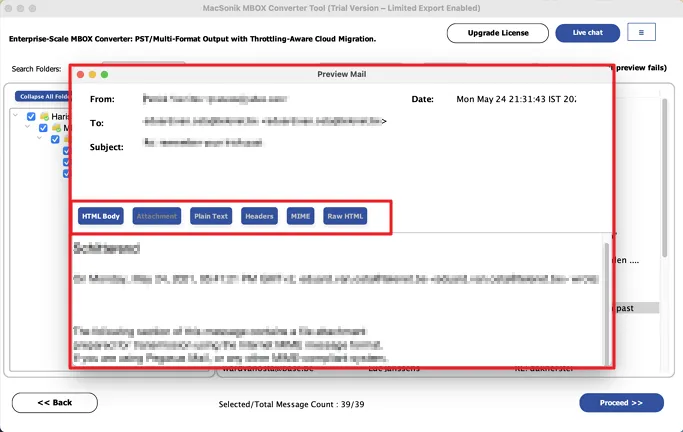Click the Preview Mail window title
The image size is (683, 432).
342,74
